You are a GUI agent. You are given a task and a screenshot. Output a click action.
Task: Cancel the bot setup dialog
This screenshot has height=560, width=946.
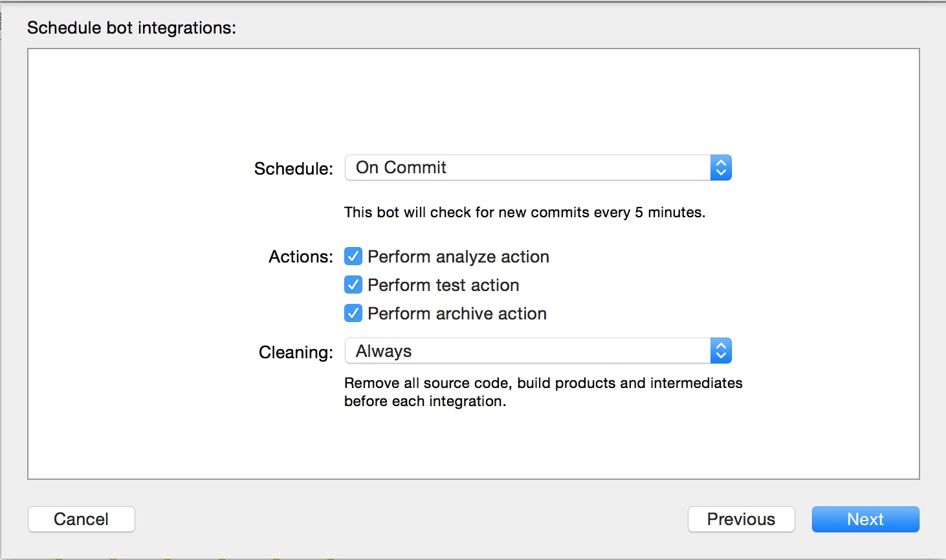pos(82,519)
